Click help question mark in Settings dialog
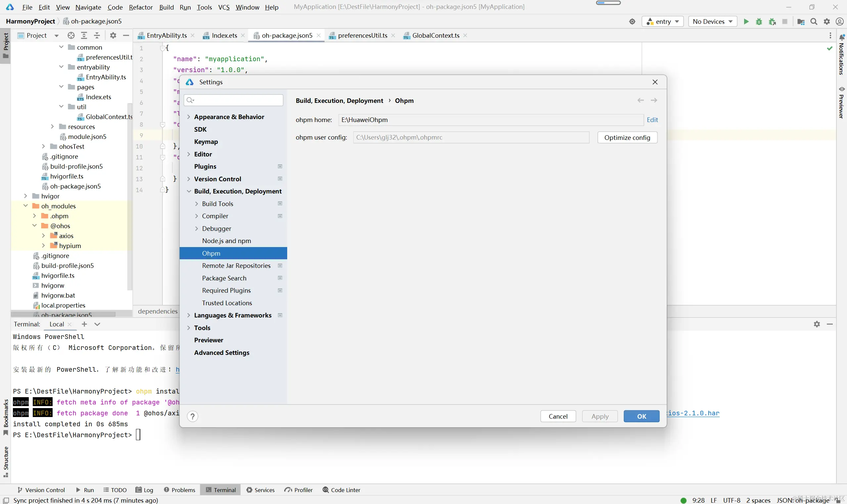 coord(192,416)
